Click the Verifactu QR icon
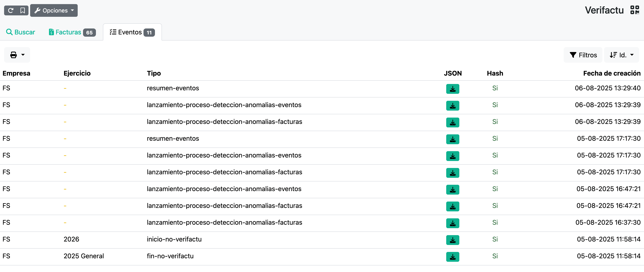Screen dimensions: 644x272 pyautogui.click(x=635, y=10)
